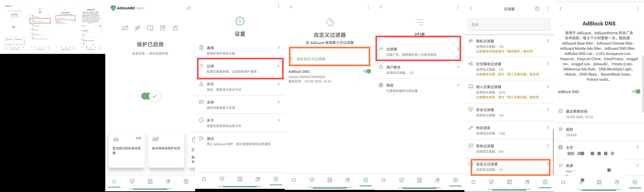Click 隐藏 on the private browser card

click(x=138, y=138)
